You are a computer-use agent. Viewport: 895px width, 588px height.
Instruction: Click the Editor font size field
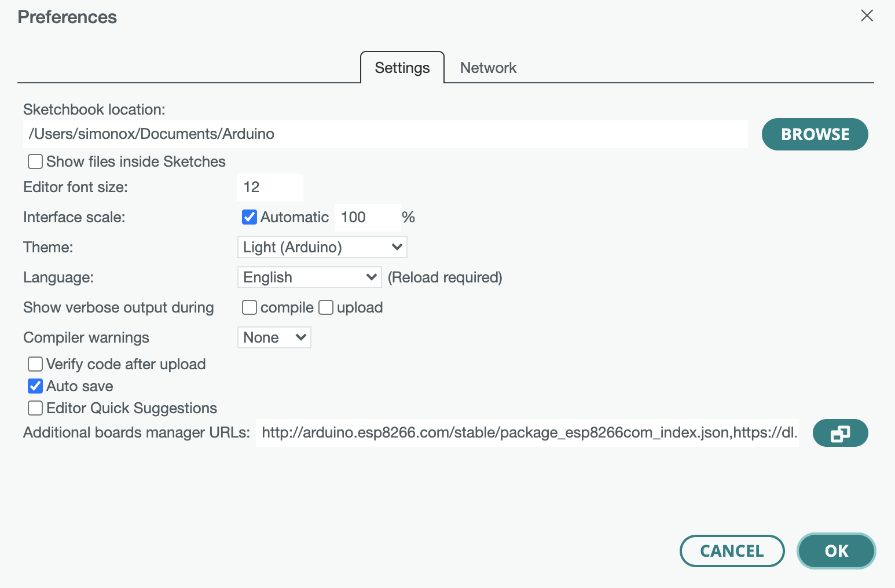[x=270, y=187]
